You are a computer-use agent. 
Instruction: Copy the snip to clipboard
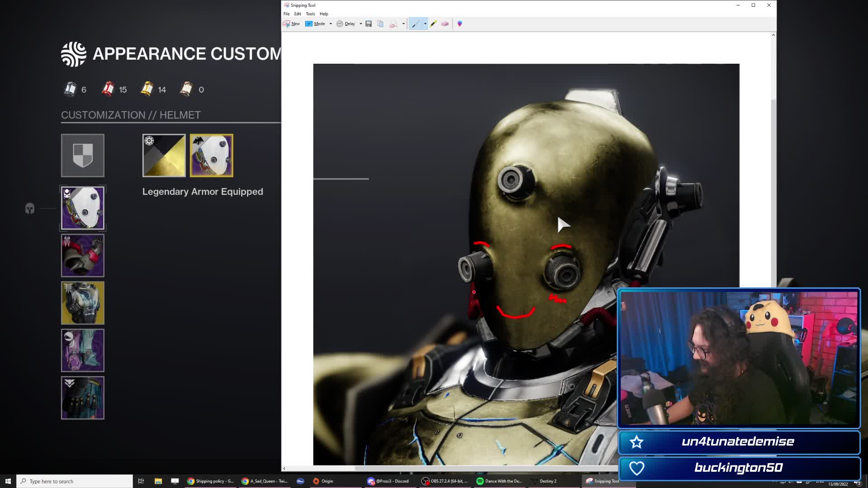pos(380,23)
